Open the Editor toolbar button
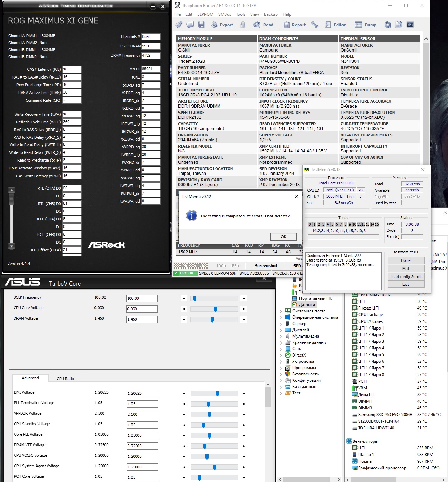The width and height of the screenshot is (448, 482). pos(335,25)
